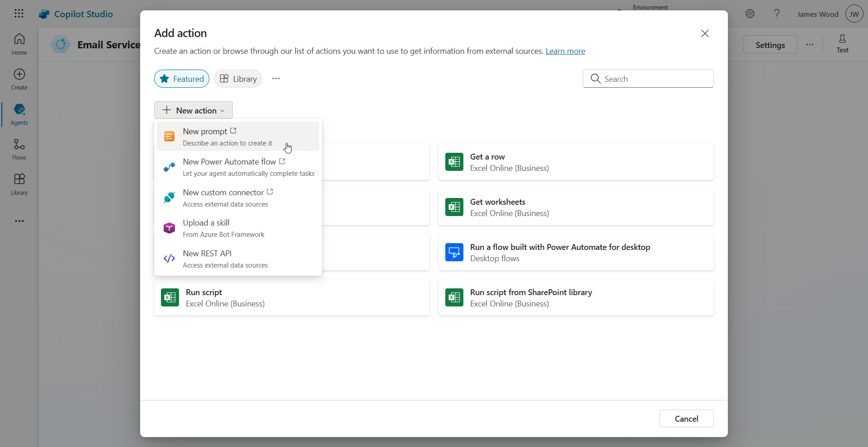This screenshot has width=868, height=447.
Task: Click the settings gear icon in header
Action: tap(750, 14)
